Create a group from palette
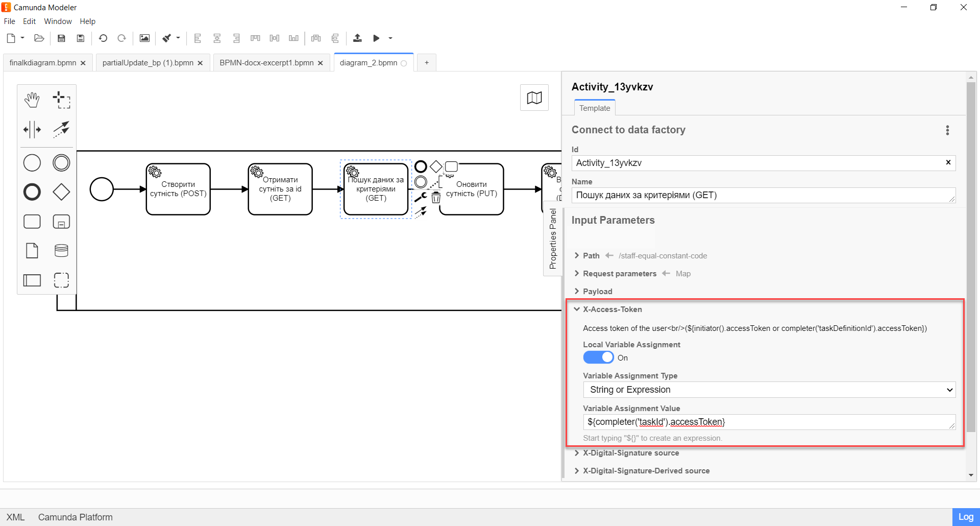Screen dimensions: 980x526 tap(61, 280)
